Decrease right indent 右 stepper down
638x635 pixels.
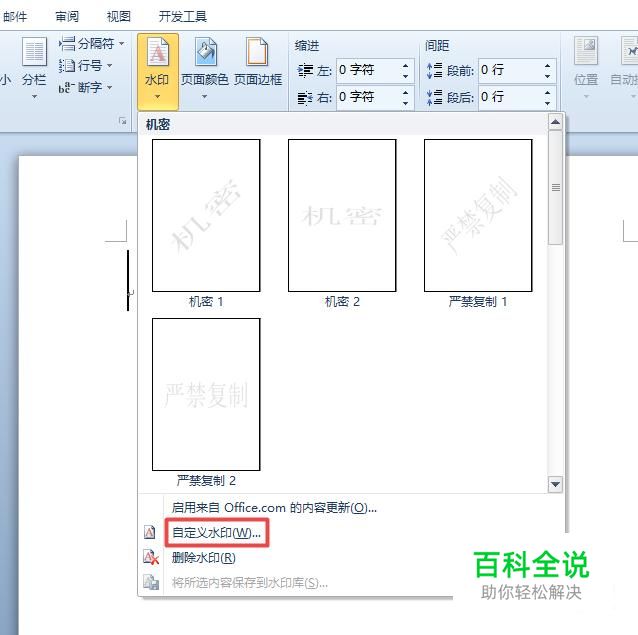tap(405, 103)
